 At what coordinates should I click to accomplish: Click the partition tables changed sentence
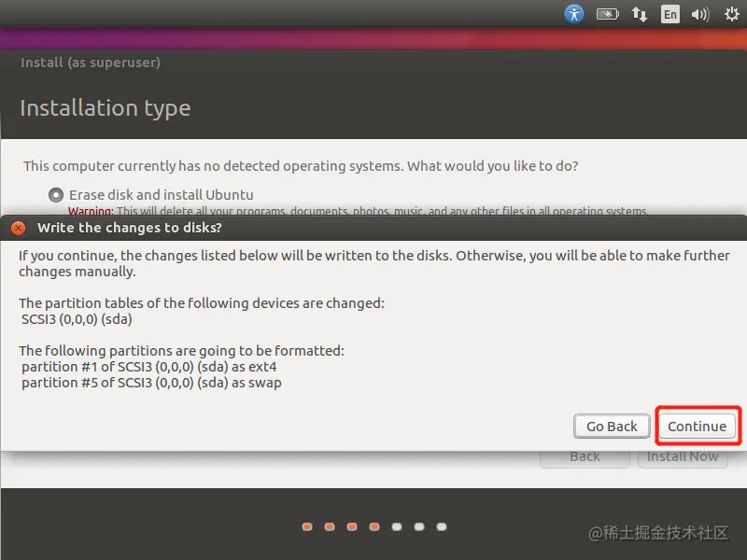click(x=202, y=303)
